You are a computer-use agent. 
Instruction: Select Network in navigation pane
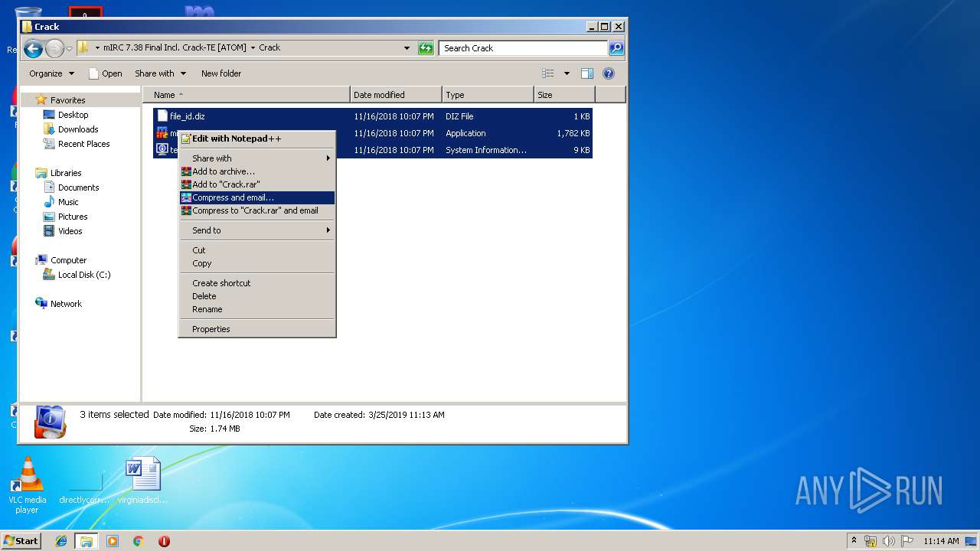[66, 304]
